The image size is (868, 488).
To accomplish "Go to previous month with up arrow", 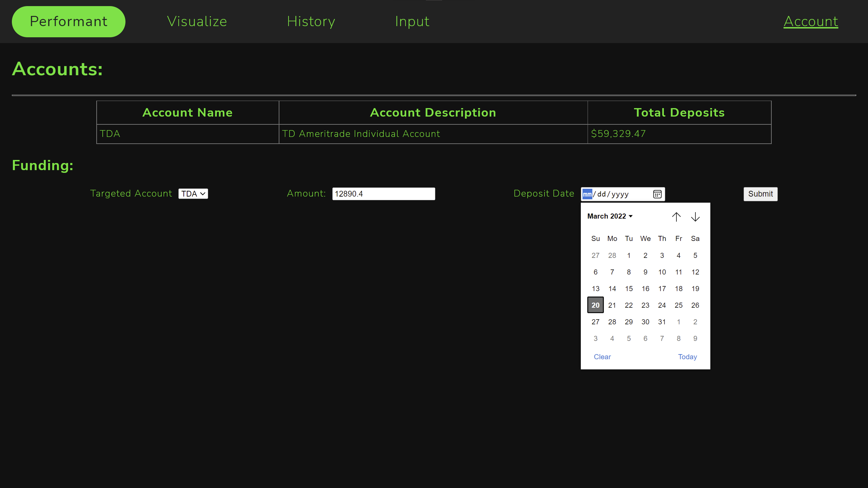I will (676, 217).
